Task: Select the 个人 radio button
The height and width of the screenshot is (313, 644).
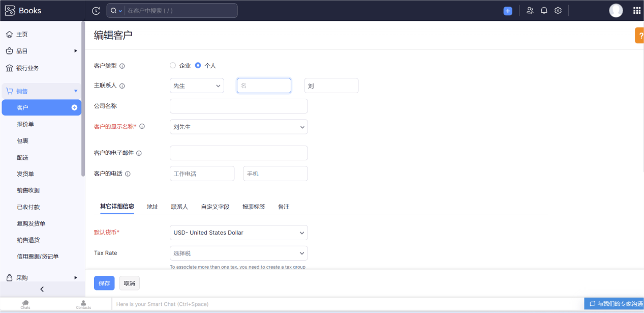Action: (x=198, y=65)
